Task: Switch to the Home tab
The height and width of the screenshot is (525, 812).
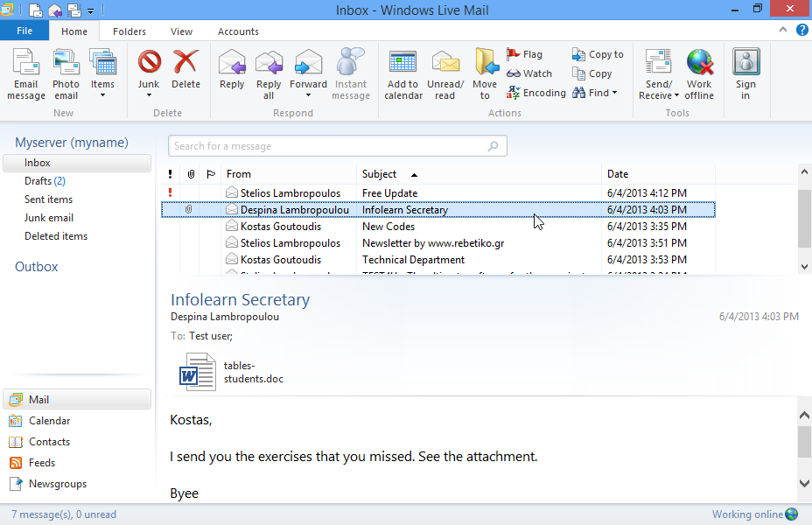Action: [x=74, y=31]
